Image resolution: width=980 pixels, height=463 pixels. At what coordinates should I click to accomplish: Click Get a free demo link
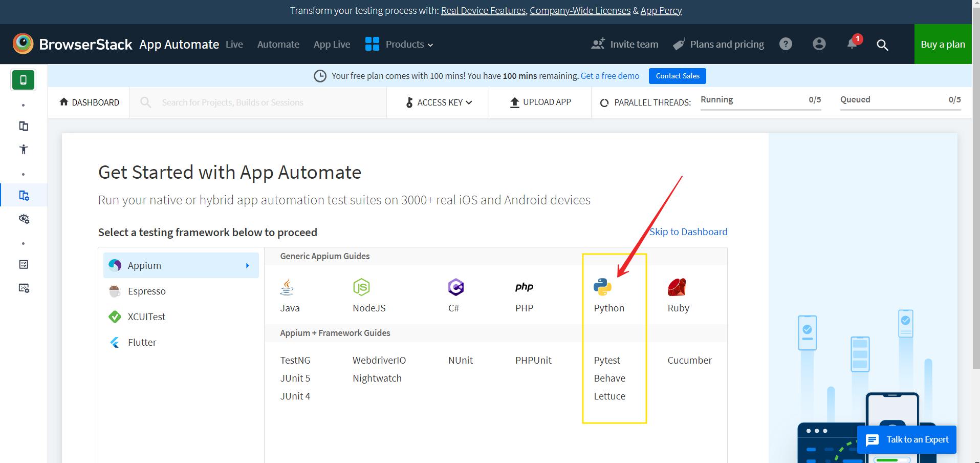pyautogui.click(x=610, y=76)
